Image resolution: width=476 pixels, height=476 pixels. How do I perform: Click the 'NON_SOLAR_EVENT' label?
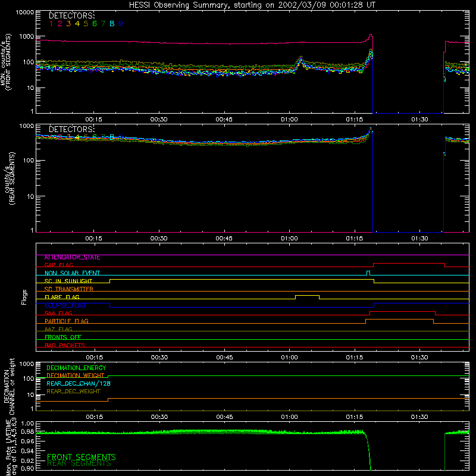point(72,273)
